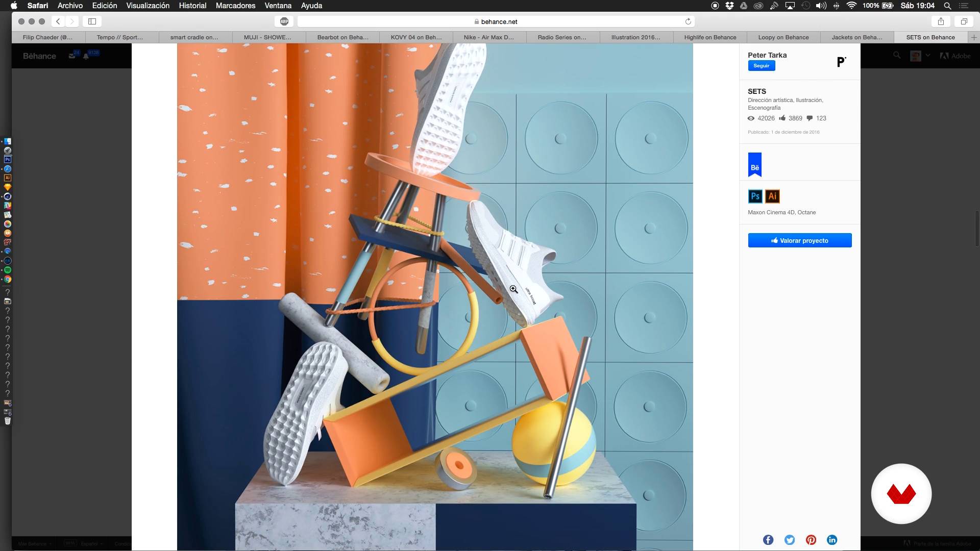This screenshot has width=980, height=551.
Task: Click the Behance logo link
Action: 39,56
